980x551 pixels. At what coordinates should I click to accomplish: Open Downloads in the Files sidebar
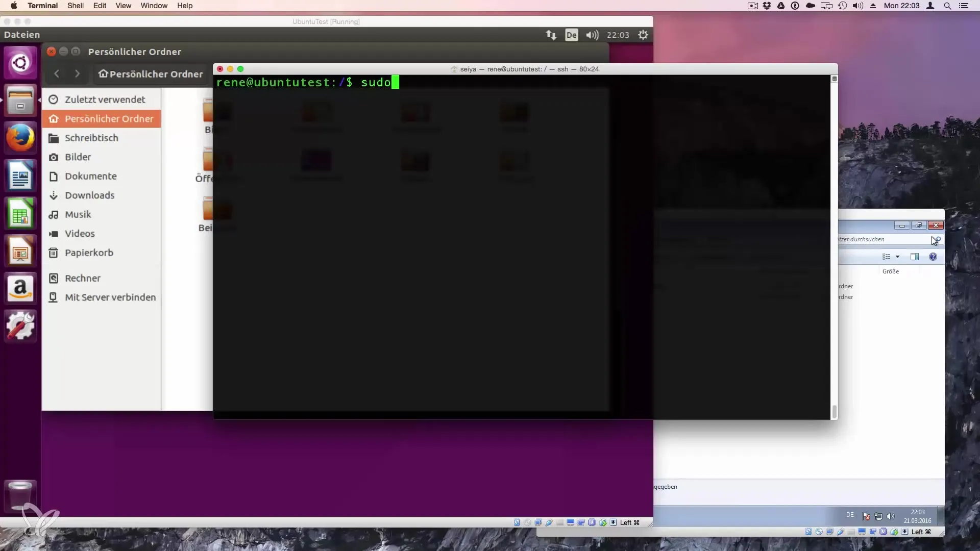click(102, 195)
